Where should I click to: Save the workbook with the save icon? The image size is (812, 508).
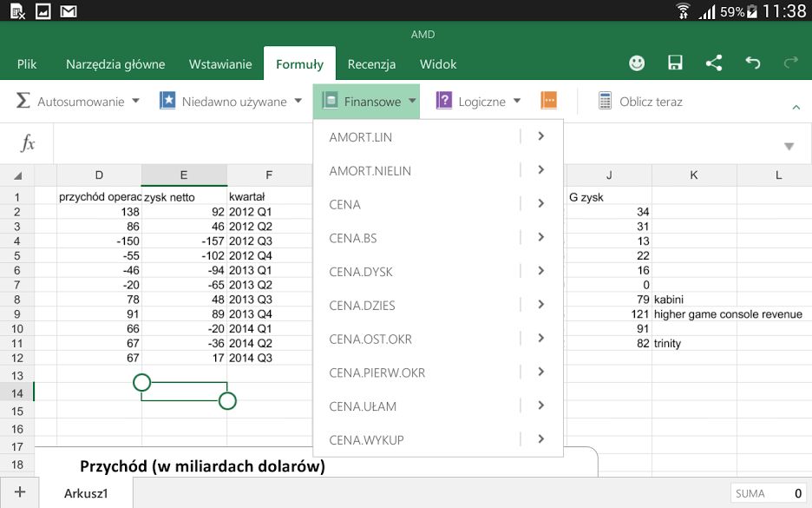point(675,63)
